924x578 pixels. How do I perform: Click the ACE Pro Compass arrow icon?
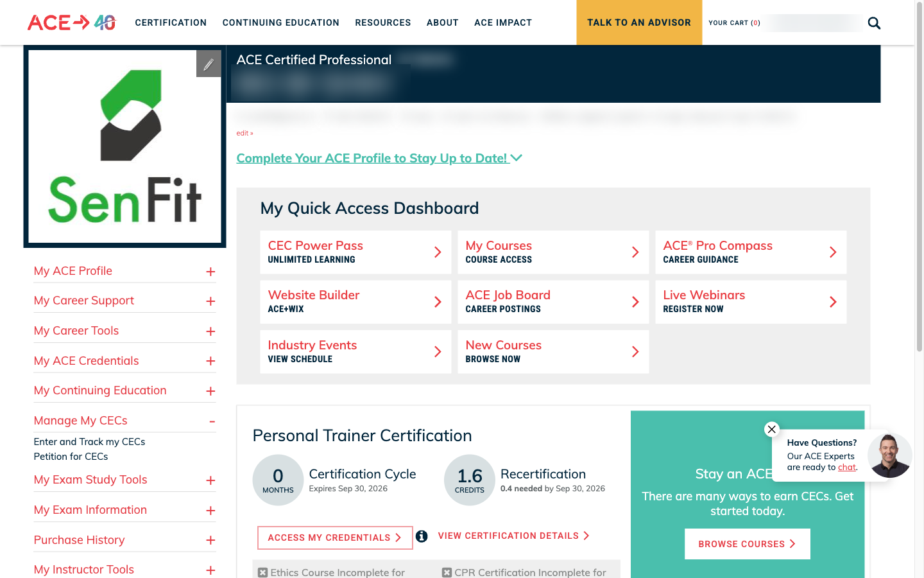pyautogui.click(x=833, y=252)
